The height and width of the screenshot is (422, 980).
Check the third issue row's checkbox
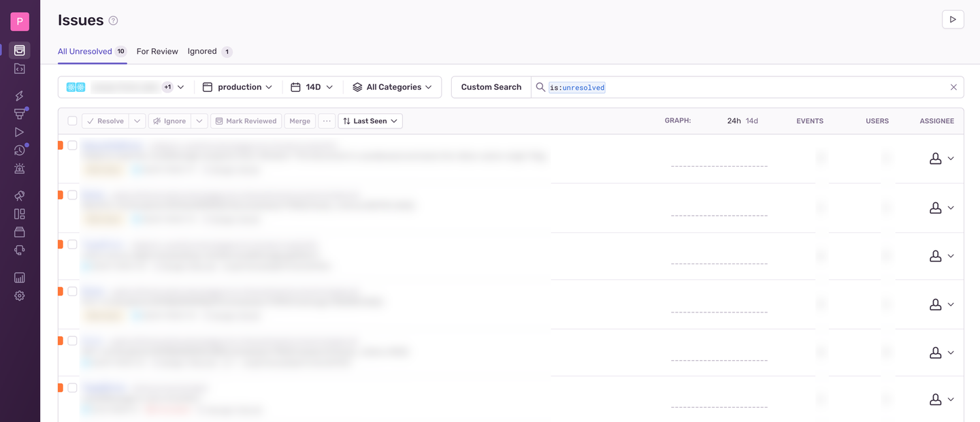point(72,244)
